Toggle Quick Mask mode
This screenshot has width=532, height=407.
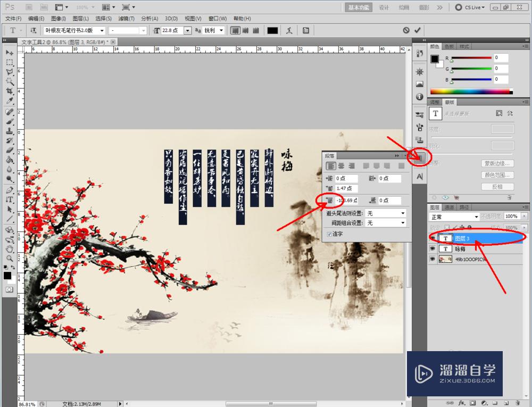(x=10, y=289)
